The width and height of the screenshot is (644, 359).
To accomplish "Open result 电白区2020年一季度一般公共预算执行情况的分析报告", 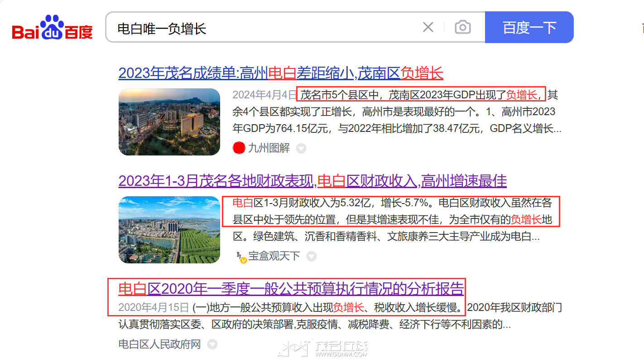I will 291,289.
